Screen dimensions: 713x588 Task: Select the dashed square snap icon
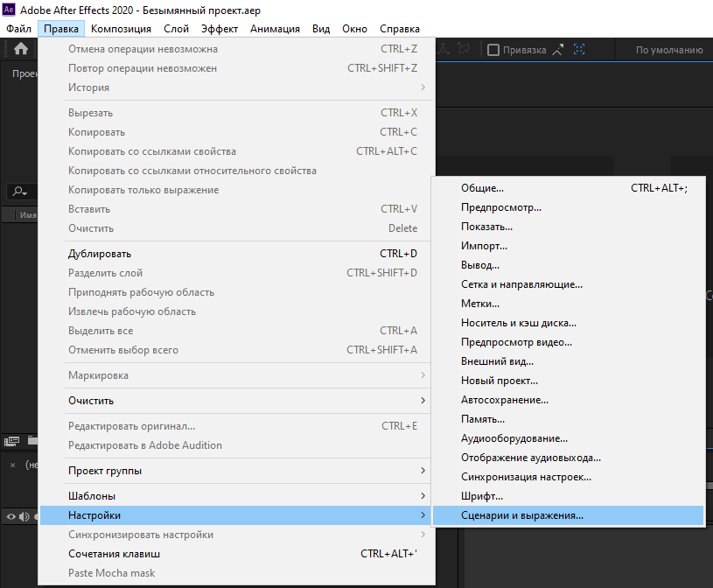click(x=579, y=49)
